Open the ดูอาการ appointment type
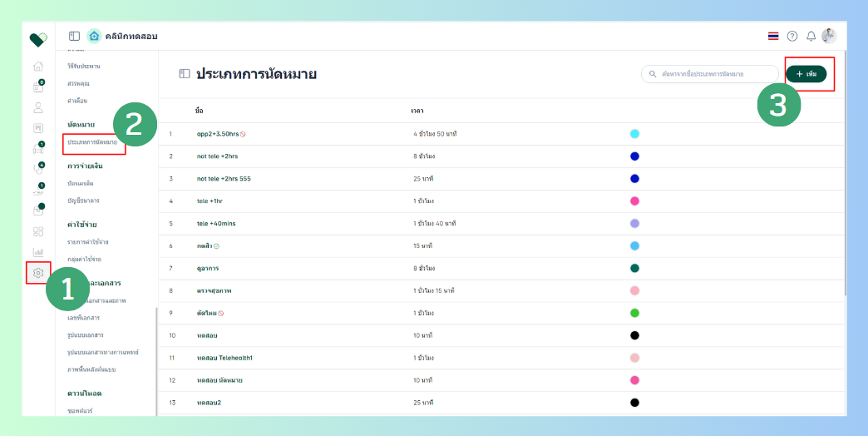Screen dimensions: 868x436 [x=208, y=268]
